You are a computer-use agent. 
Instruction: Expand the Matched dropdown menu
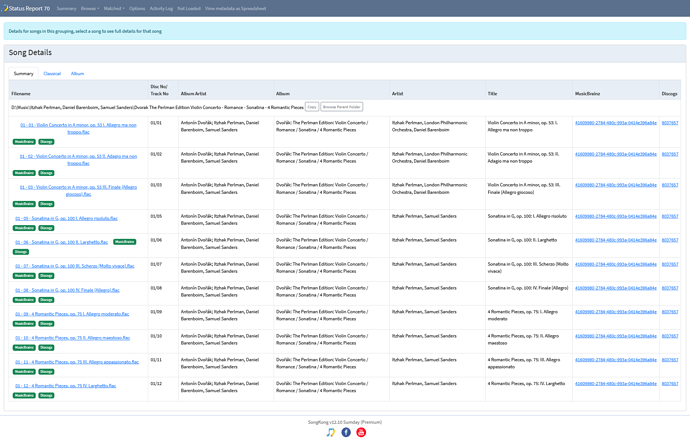tap(114, 8)
